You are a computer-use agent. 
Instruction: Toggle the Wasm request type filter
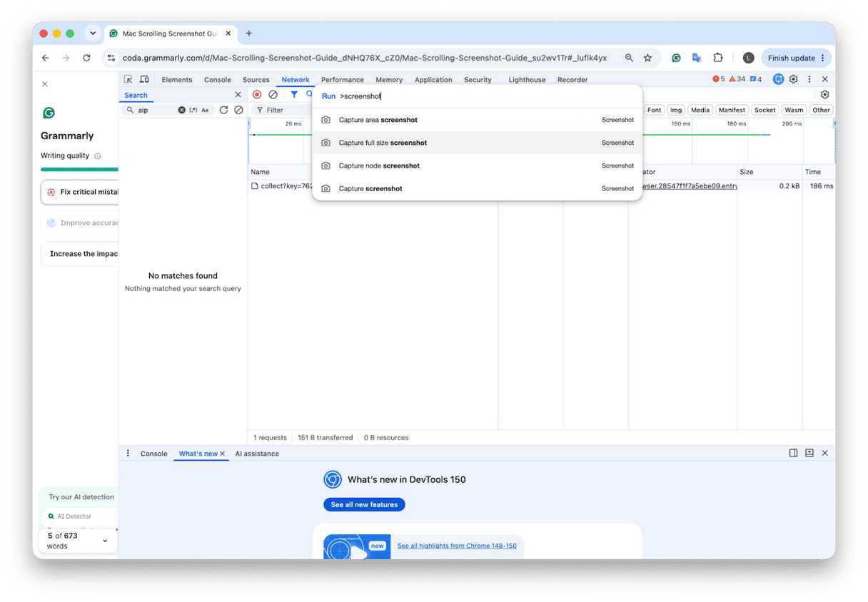pyautogui.click(x=794, y=110)
